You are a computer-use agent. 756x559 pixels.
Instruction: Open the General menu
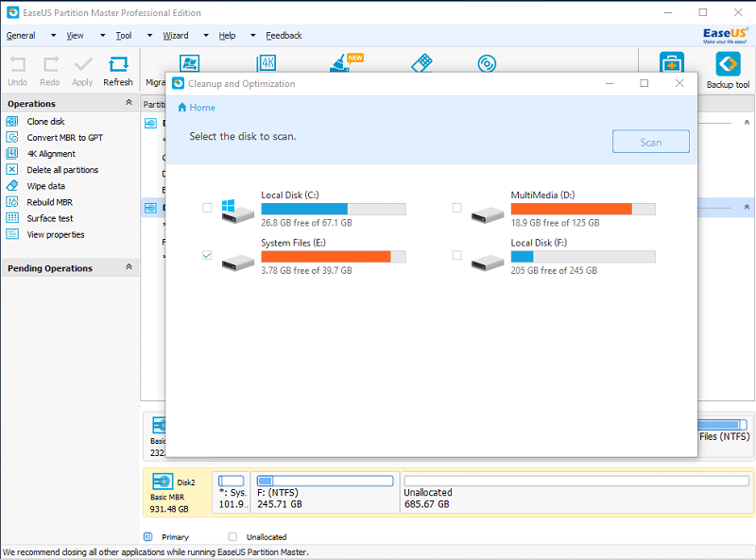pos(21,36)
